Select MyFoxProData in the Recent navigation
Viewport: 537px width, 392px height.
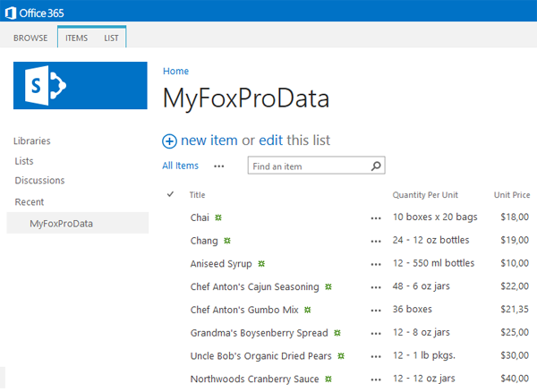61,224
